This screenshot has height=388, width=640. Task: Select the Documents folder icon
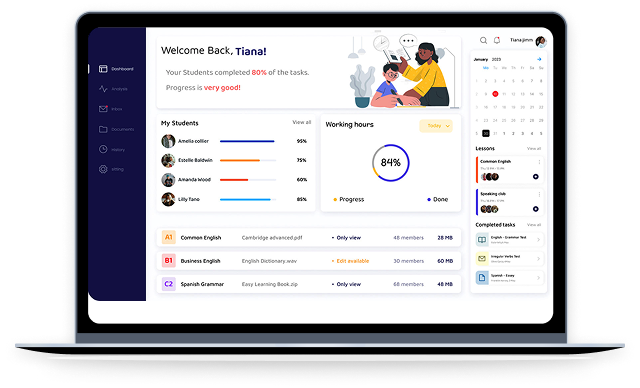tap(103, 129)
